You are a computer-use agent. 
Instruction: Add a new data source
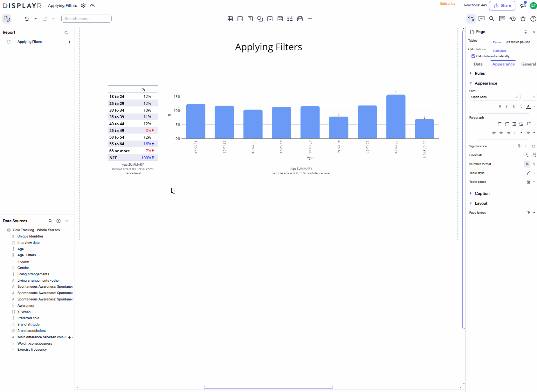point(59,221)
